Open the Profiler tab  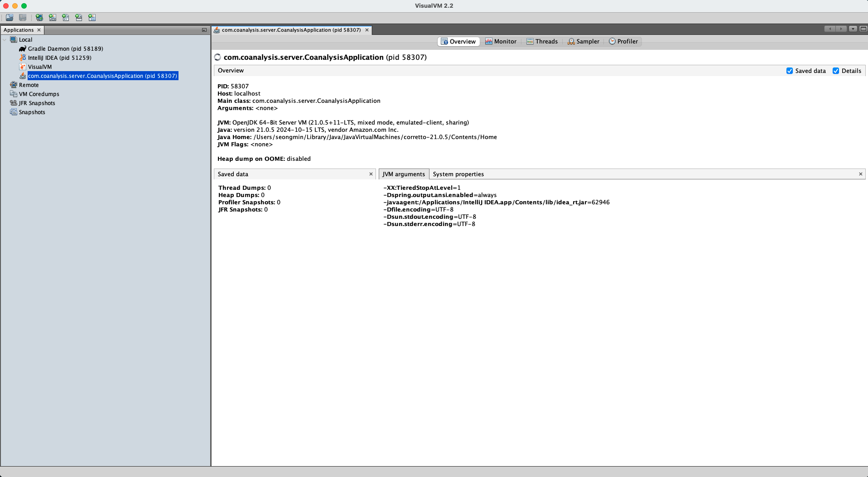click(623, 42)
